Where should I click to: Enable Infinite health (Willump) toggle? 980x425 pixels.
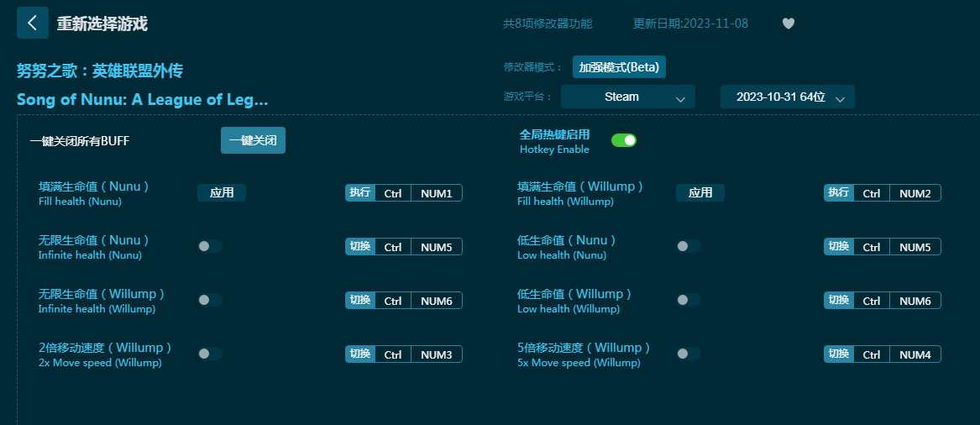[209, 300]
